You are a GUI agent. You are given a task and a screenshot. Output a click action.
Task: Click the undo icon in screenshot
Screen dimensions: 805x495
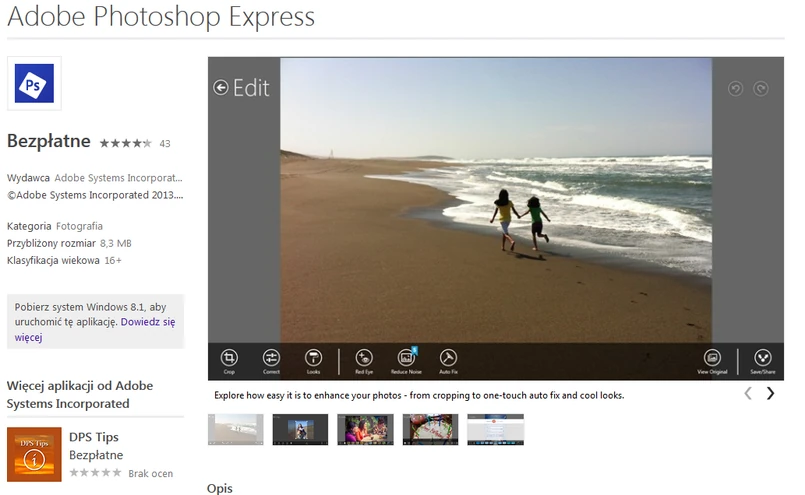click(736, 89)
